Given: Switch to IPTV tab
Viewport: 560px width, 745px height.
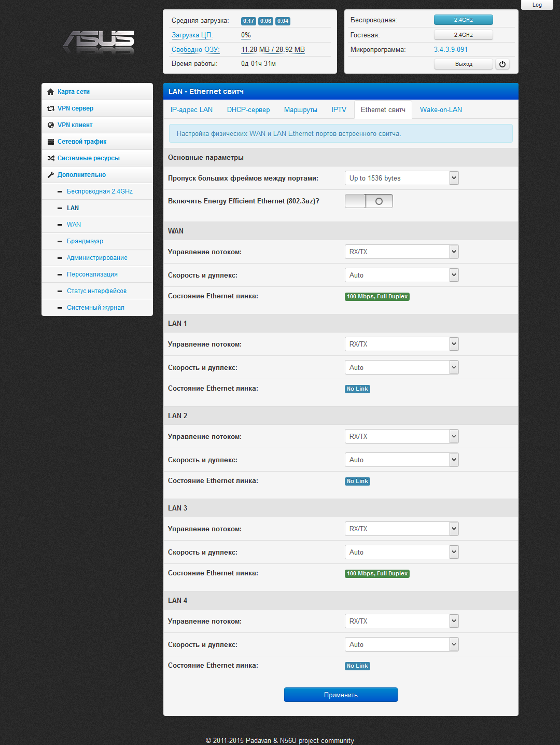Looking at the screenshot, I should (x=339, y=109).
